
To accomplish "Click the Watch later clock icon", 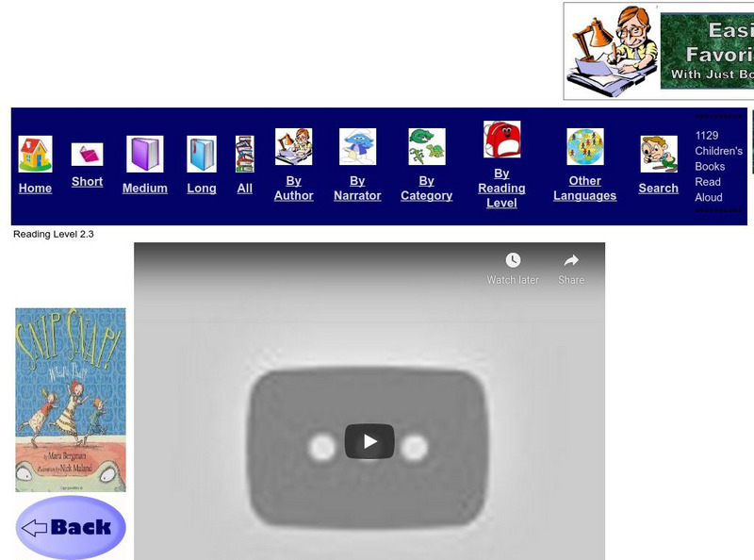I will 513,260.
